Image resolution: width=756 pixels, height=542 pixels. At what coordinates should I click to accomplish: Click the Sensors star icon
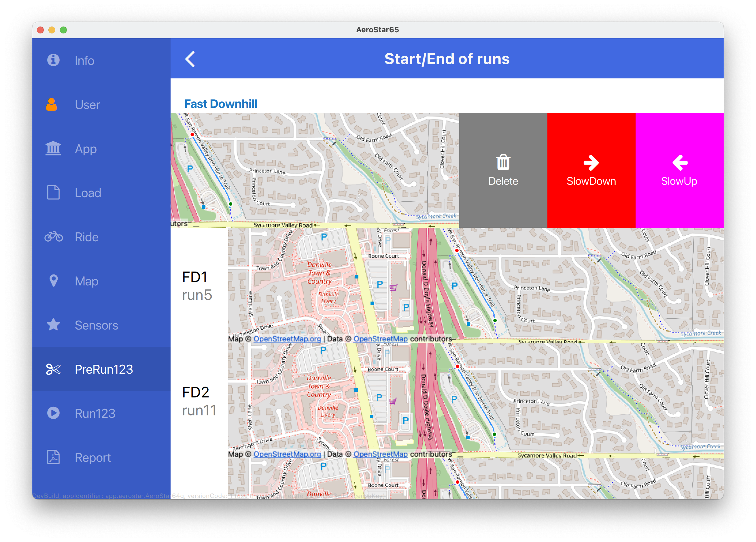[53, 325]
